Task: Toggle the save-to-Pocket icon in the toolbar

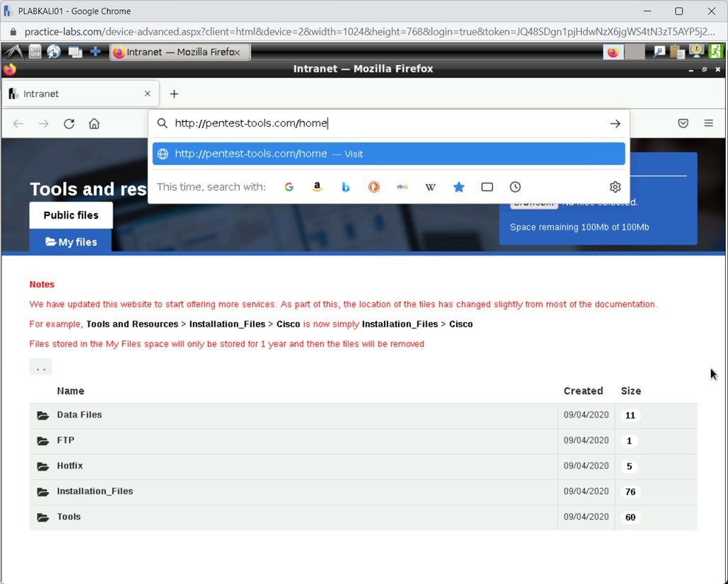Action: pyautogui.click(x=683, y=122)
